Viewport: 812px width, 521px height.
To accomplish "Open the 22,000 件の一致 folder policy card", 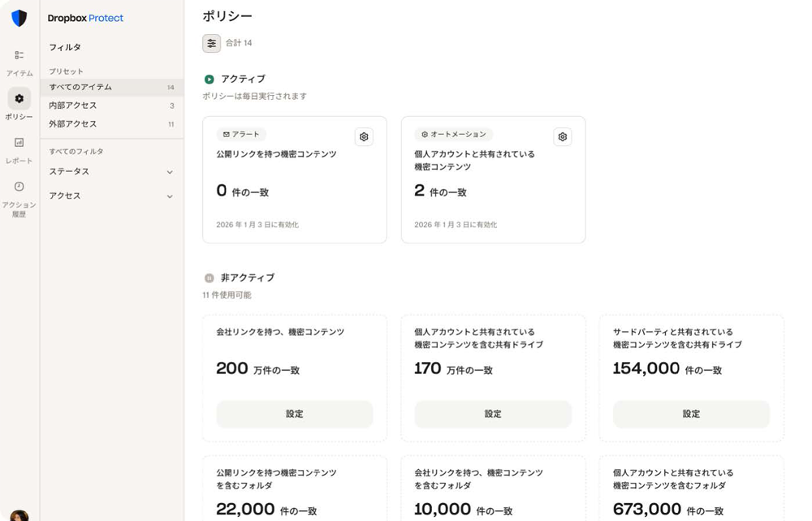I will (x=295, y=489).
